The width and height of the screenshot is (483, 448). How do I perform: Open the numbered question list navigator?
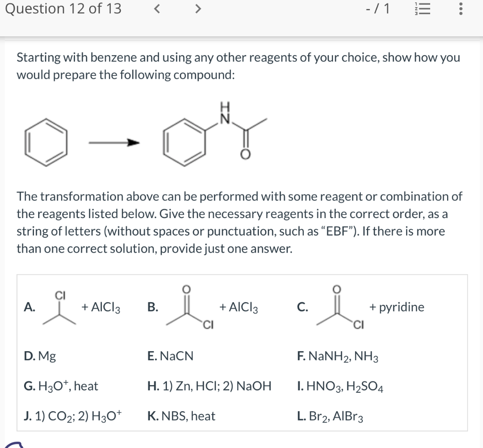tap(423, 8)
